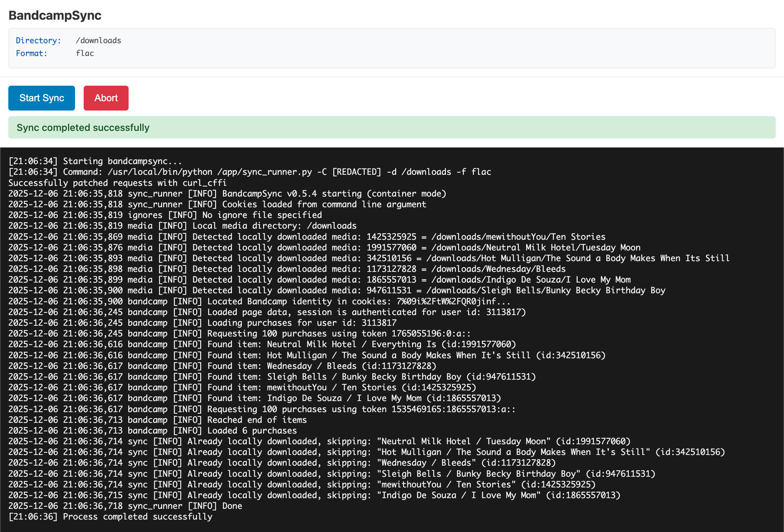Click the 'Loaded 6 purchases' log line
This screenshot has height=532, width=784.
tap(152, 430)
